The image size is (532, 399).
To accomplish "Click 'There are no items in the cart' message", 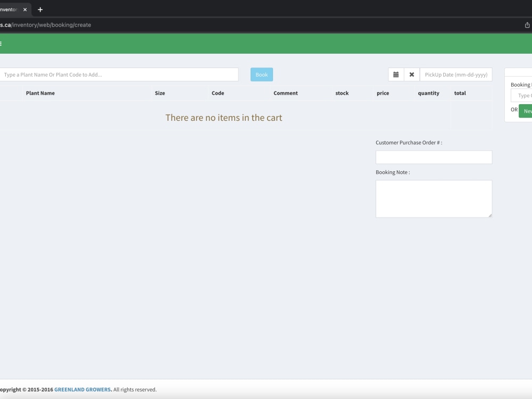I will pyautogui.click(x=223, y=118).
